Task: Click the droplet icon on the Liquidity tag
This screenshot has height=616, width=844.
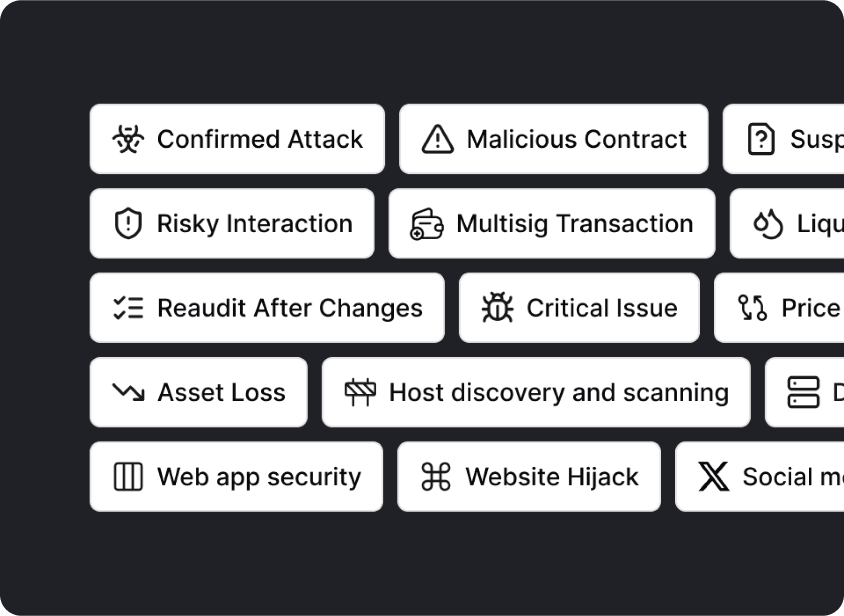Action: pos(766,224)
